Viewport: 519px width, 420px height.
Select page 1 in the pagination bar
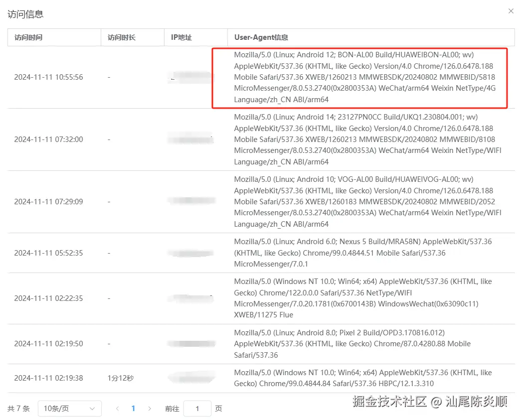(x=133, y=408)
